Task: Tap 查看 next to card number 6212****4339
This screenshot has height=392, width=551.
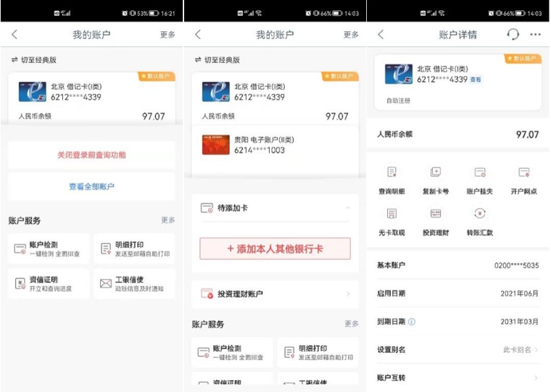Action: coord(475,80)
